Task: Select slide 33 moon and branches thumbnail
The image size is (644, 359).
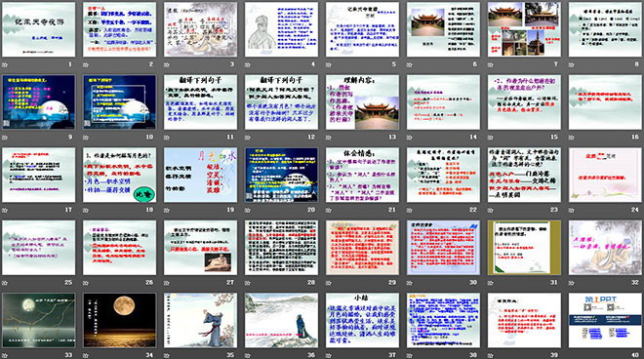Action: click(x=39, y=320)
